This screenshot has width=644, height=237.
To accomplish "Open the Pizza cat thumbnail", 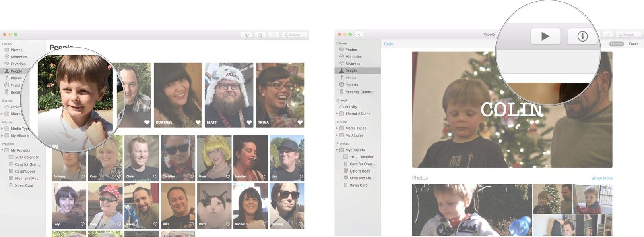I will click(x=214, y=206).
